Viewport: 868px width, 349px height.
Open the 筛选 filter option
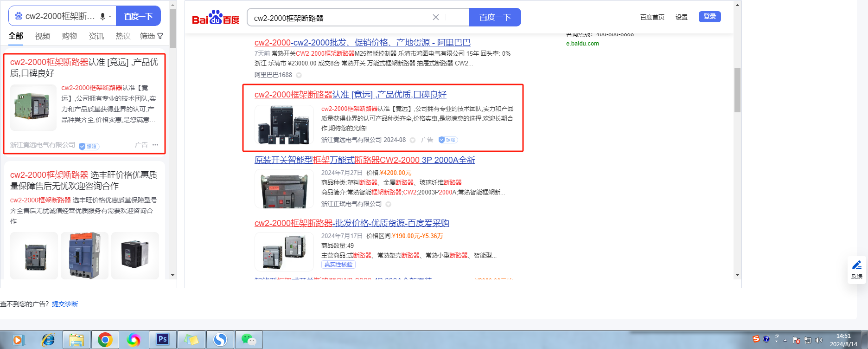click(152, 36)
